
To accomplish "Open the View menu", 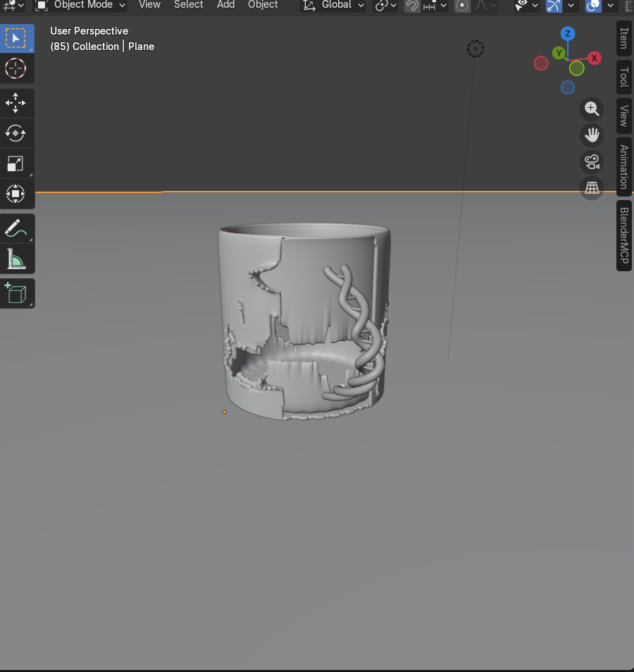I will (149, 6).
